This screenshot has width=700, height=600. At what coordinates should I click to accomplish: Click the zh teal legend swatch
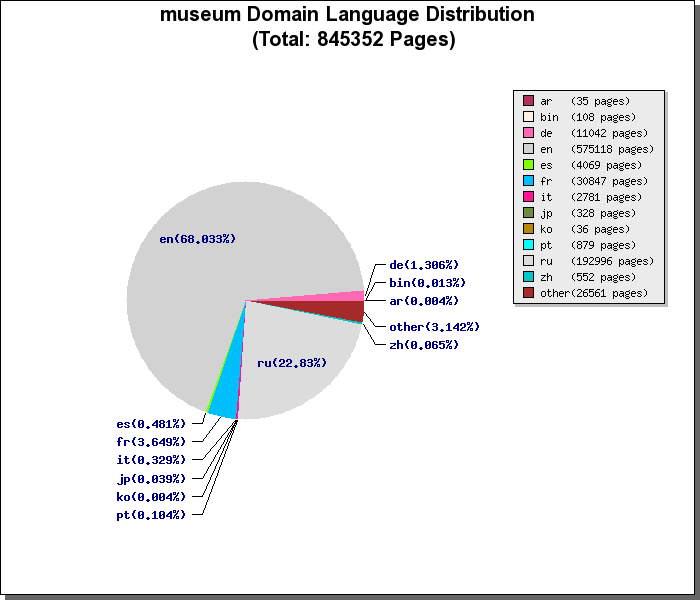528,277
